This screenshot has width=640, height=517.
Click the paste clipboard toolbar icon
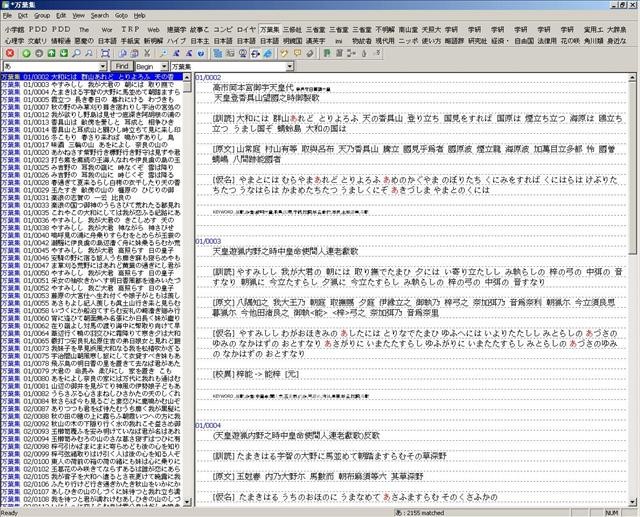pos(135,53)
